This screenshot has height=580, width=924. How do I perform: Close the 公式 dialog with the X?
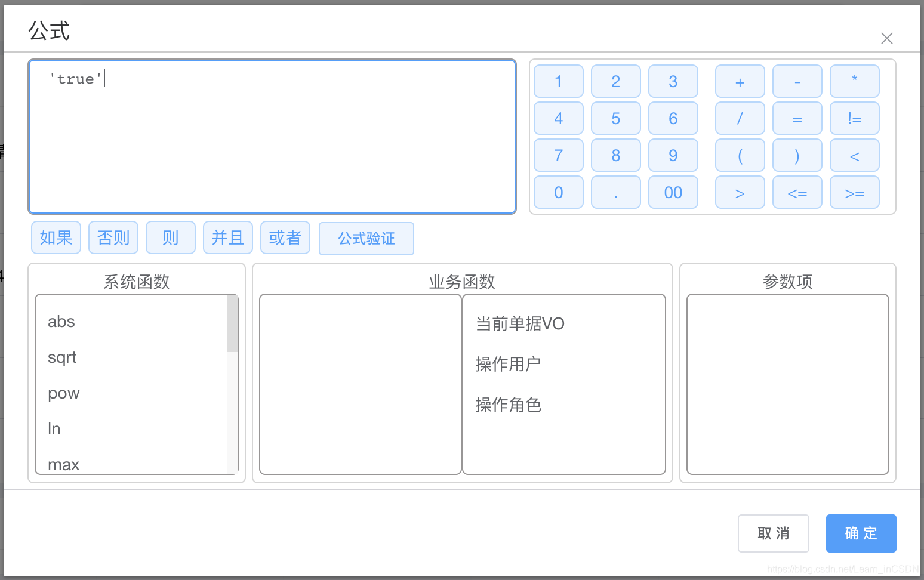(x=887, y=38)
